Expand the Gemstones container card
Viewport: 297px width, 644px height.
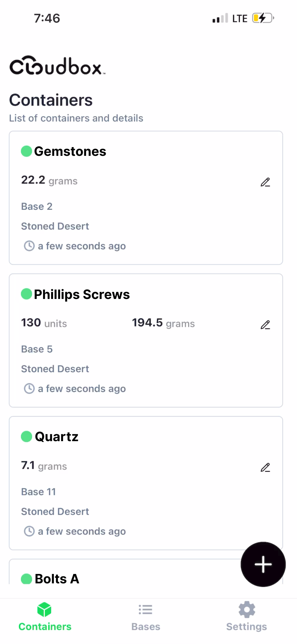click(145, 197)
